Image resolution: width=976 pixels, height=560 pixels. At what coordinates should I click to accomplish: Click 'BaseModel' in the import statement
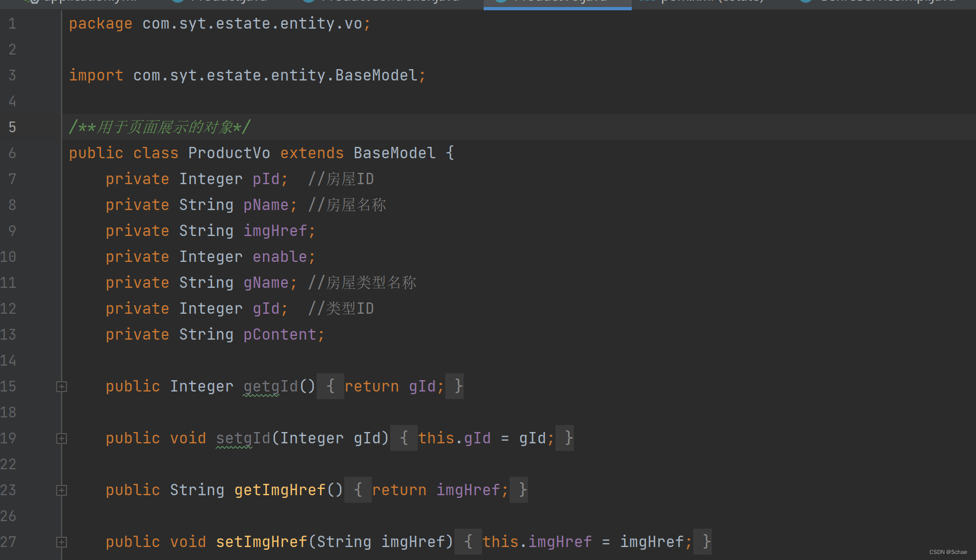pos(376,76)
